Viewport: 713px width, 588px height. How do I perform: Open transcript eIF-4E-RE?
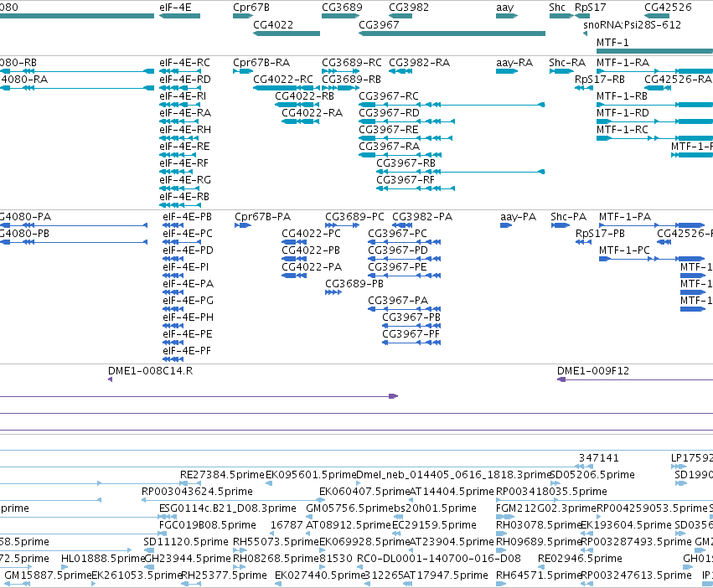pos(184,147)
